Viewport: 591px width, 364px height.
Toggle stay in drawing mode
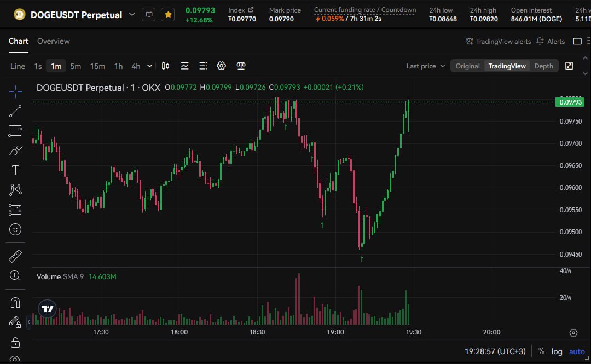pyautogui.click(x=15, y=322)
